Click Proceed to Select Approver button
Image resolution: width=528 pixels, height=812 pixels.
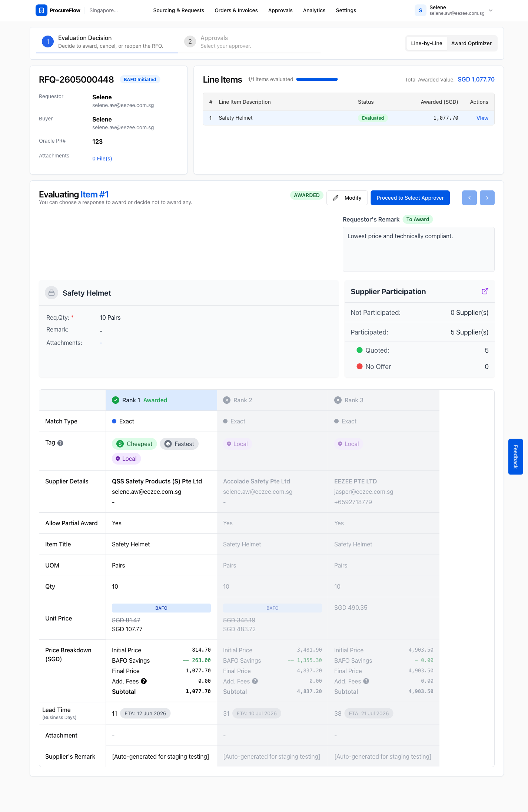coord(410,198)
